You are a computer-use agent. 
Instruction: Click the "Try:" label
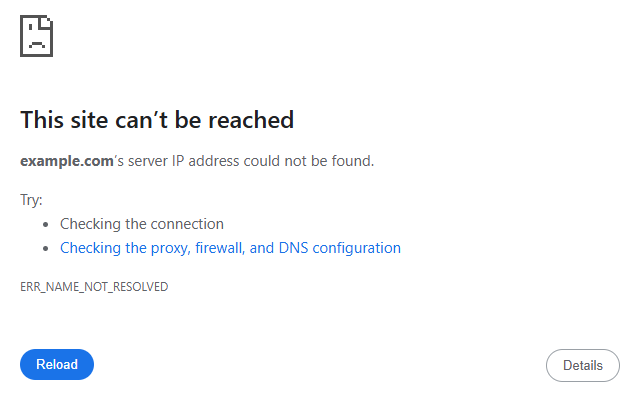coord(32,200)
